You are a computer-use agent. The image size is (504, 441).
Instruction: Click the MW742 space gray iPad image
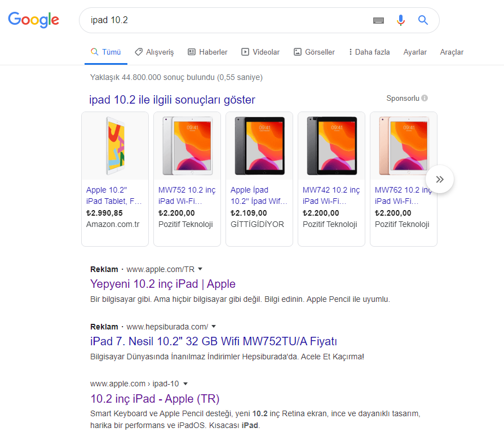pos(331,146)
